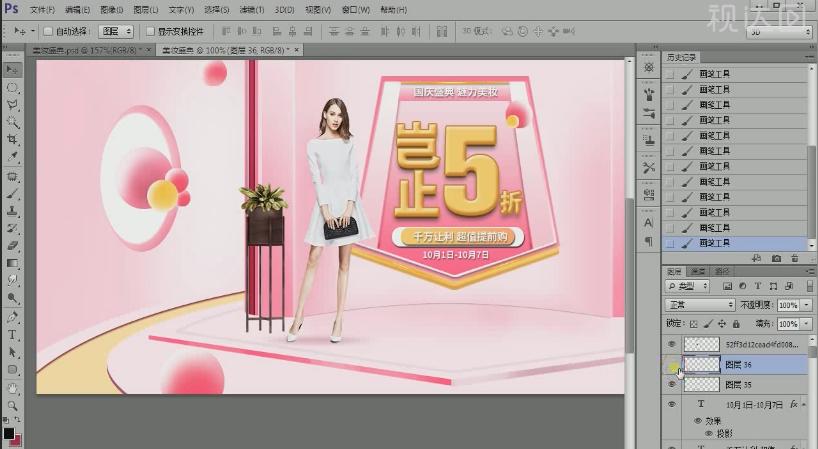Swap foreground and background colors
Screen dimensions: 818x449
click(x=18, y=420)
